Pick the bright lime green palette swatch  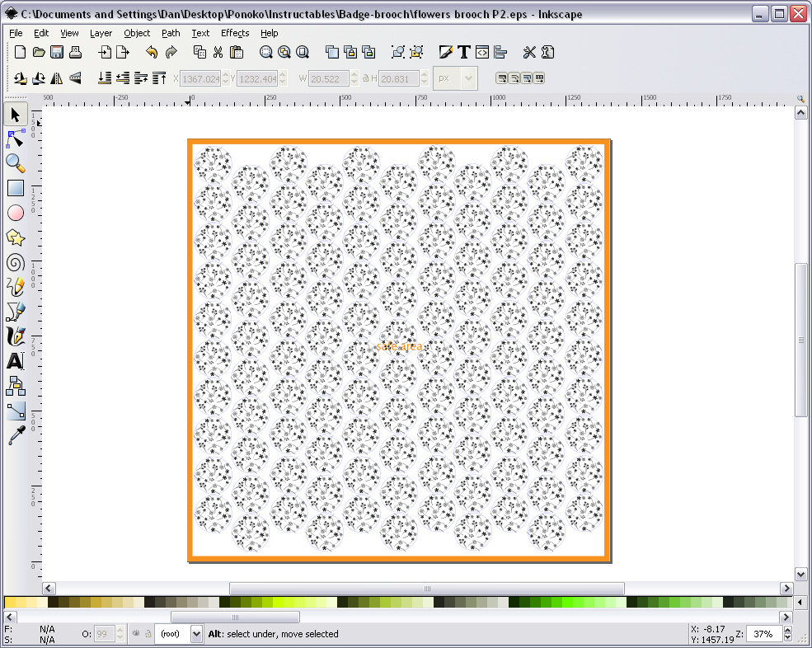click(x=278, y=602)
